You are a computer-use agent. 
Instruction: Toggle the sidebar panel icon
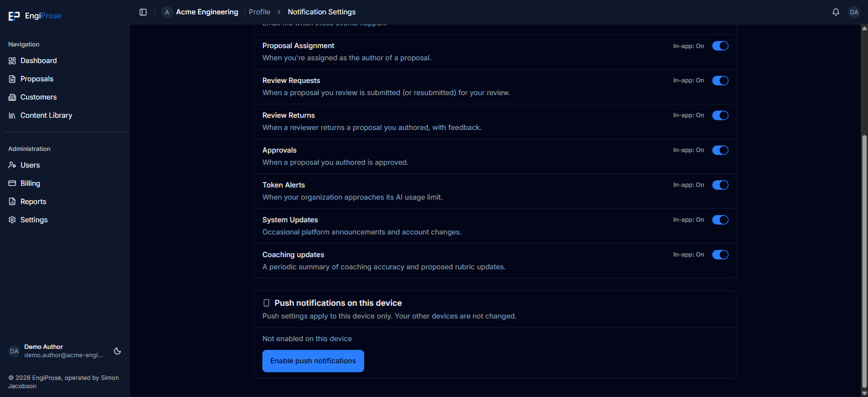(x=143, y=12)
